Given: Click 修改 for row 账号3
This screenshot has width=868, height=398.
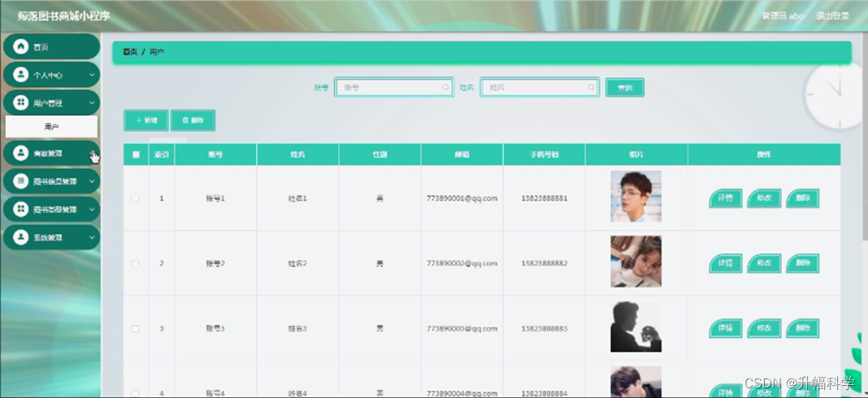Looking at the screenshot, I should tap(764, 328).
